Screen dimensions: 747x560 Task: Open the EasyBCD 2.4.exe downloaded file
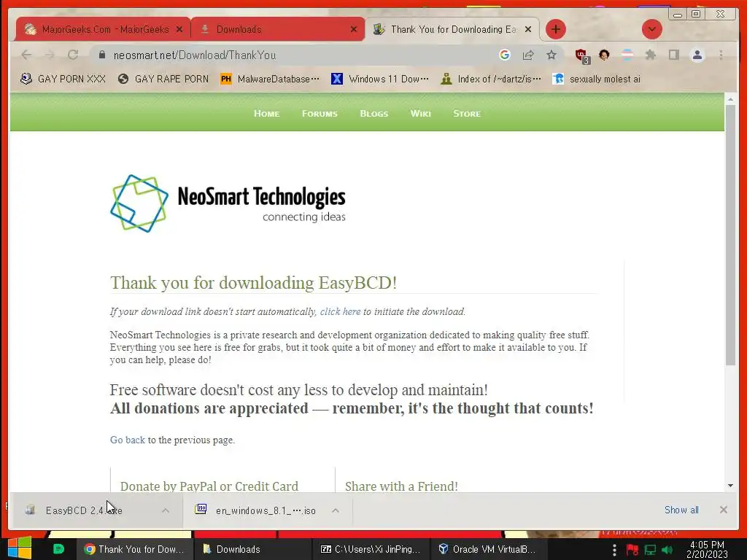84,510
